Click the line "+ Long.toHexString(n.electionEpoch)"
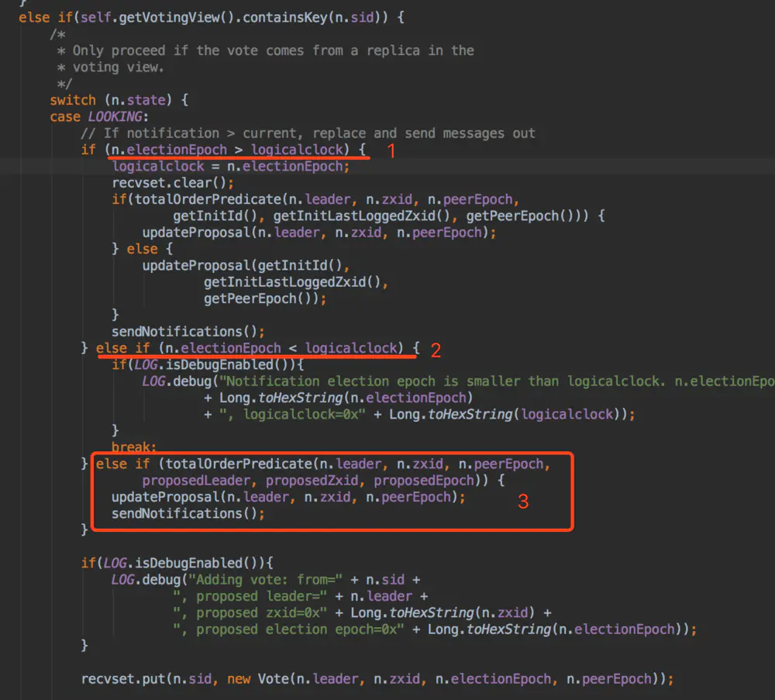This screenshot has width=775, height=700. coord(339,398)
